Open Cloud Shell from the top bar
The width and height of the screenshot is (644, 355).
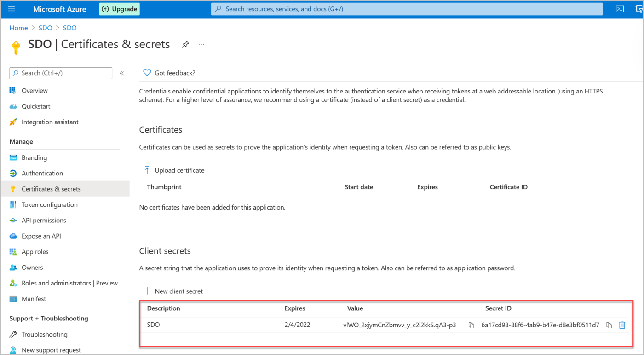[620, 9]
